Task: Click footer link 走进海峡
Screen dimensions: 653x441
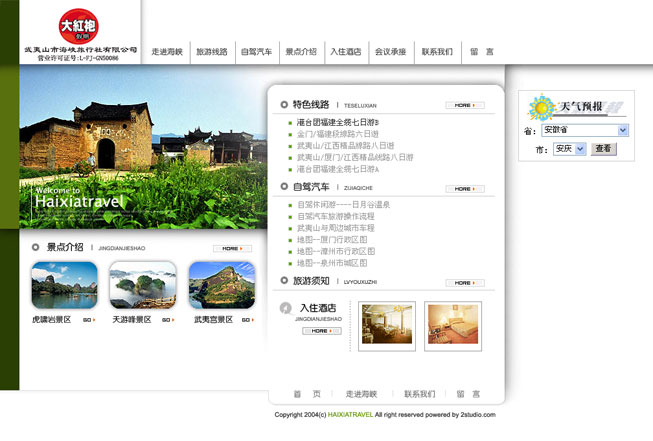Action: click(x=362, y=394)
